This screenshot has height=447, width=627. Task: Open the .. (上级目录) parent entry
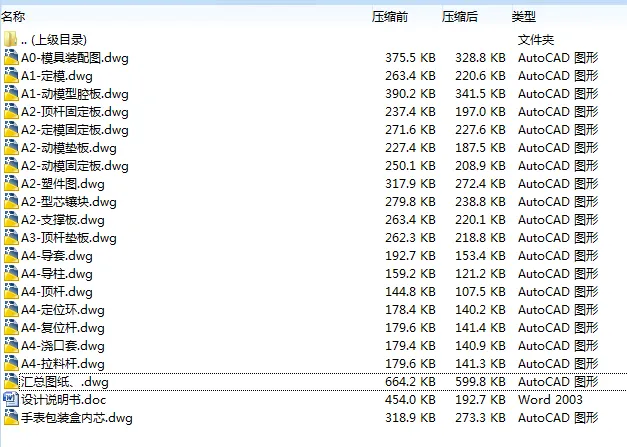pyautogui.click(x=54, y=40)
